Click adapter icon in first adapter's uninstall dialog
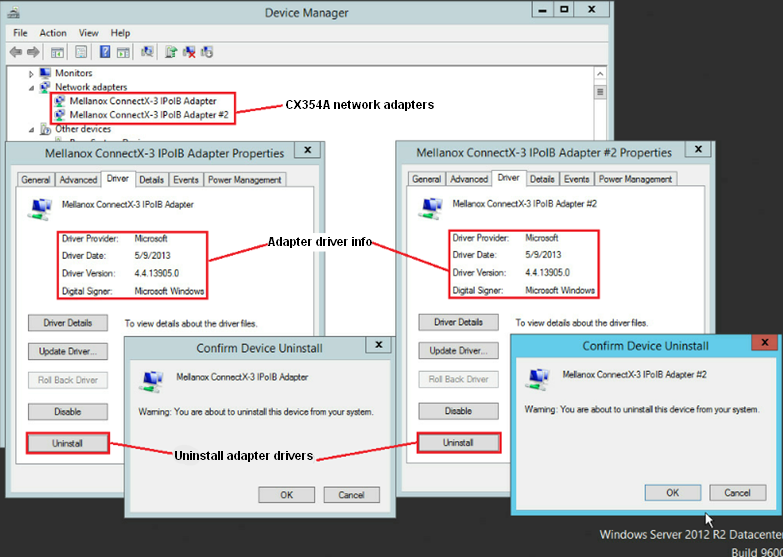The width and height of the screenshot is (783, 557). (152, 381)
